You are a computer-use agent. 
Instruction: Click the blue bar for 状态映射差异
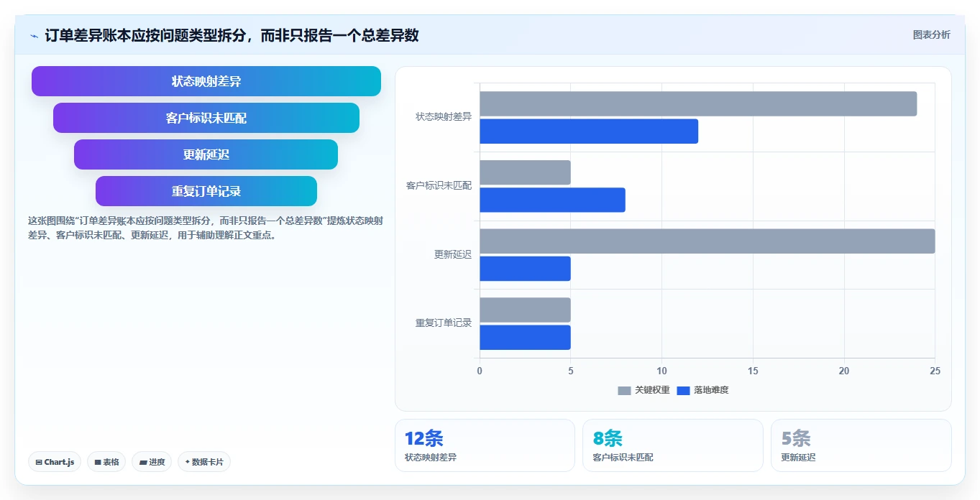coord(589,131)
